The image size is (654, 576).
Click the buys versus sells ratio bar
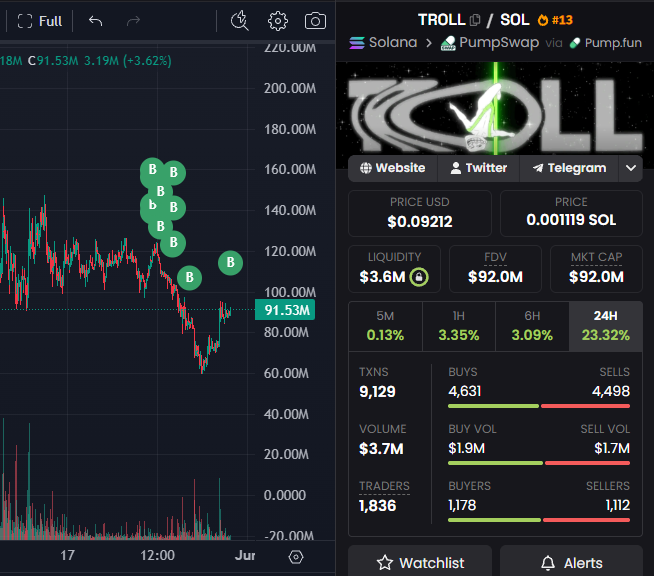[x=539, y=406]
